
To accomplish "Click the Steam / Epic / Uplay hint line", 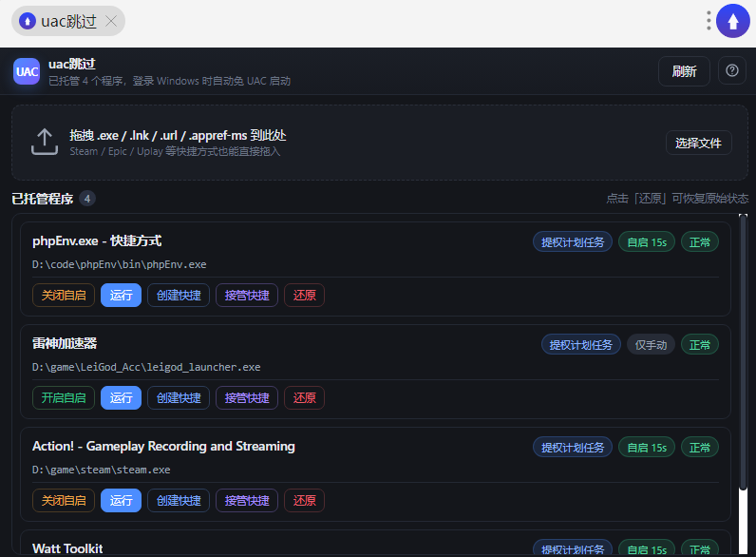I will (x=175, y=151).
